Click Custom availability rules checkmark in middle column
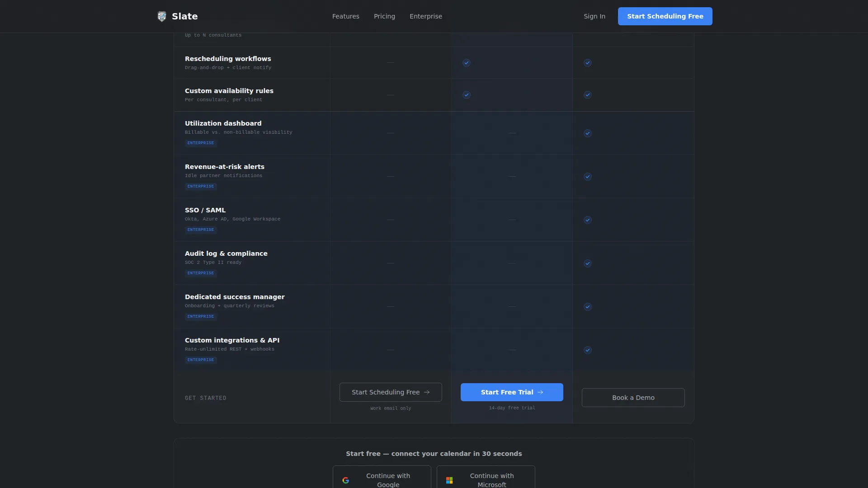The height and width of the screenshot is (488, 868). point(466,95)
